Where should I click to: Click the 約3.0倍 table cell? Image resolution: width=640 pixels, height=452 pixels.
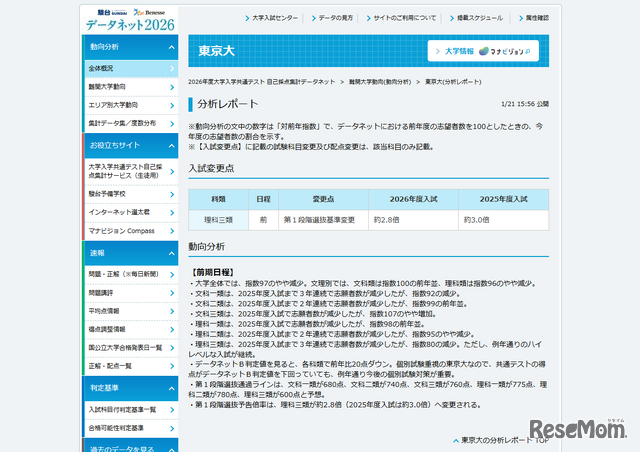point(504,220)
